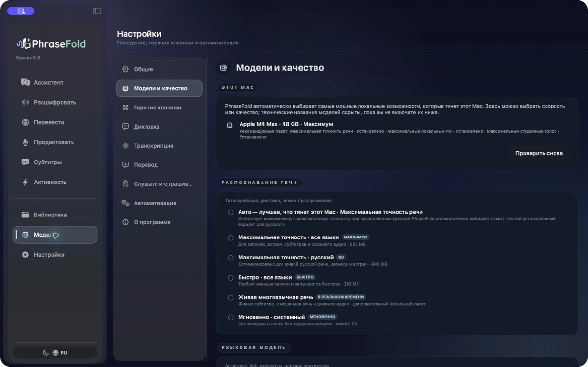The width and height of the screenshot is (588, 367).
Task: Click the Активность lightning bolt icon
Action: point(25,182)
